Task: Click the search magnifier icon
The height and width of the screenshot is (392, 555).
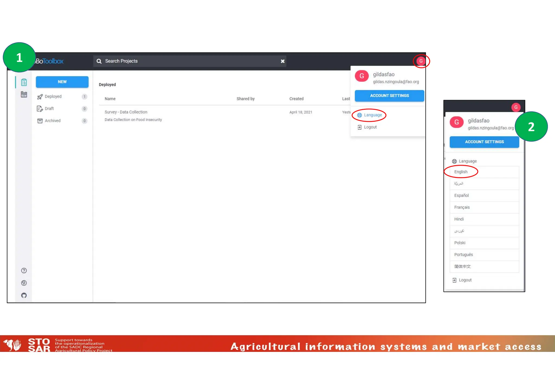Action: (99, 61)
